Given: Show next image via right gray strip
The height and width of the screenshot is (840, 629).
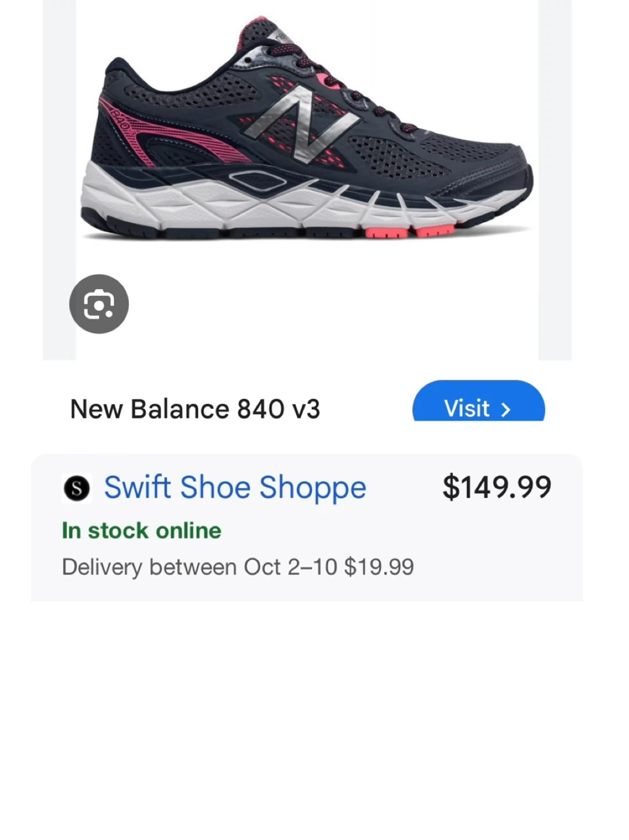Looking at the screenshot, I should pos(554,175).
